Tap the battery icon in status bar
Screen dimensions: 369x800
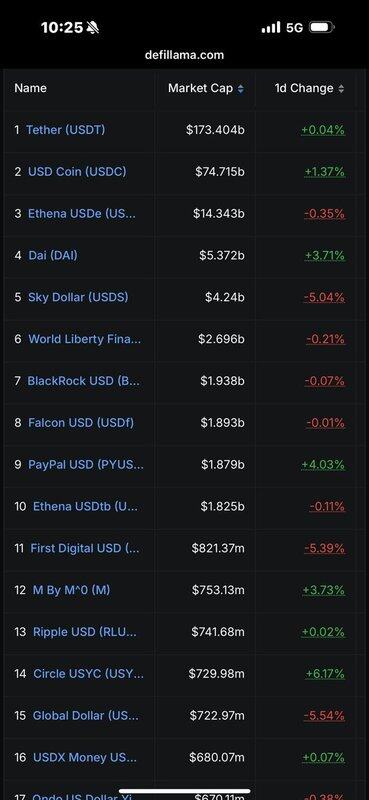[x=322, y=28]
